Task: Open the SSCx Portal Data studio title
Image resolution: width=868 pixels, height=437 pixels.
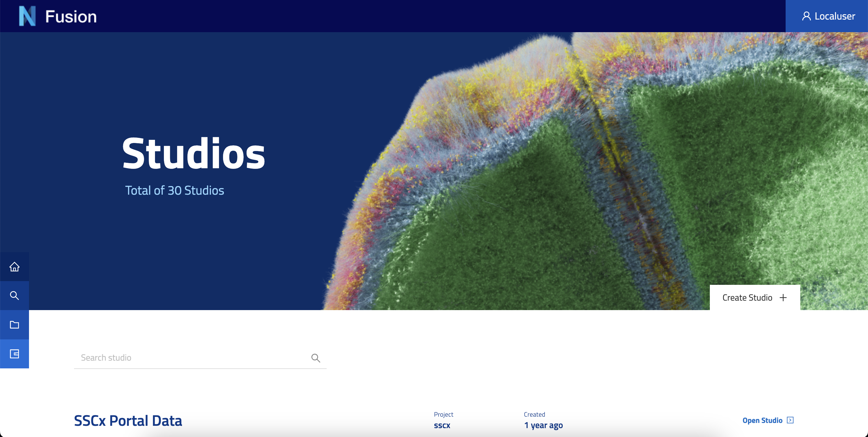Action: point(128,421)
